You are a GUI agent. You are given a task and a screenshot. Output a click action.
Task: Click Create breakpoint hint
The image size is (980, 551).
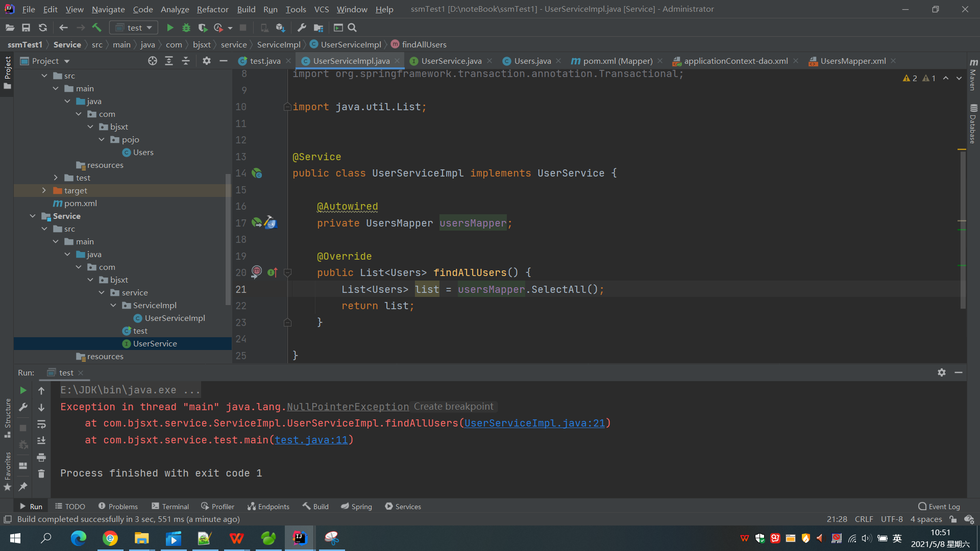coord(453,407)
